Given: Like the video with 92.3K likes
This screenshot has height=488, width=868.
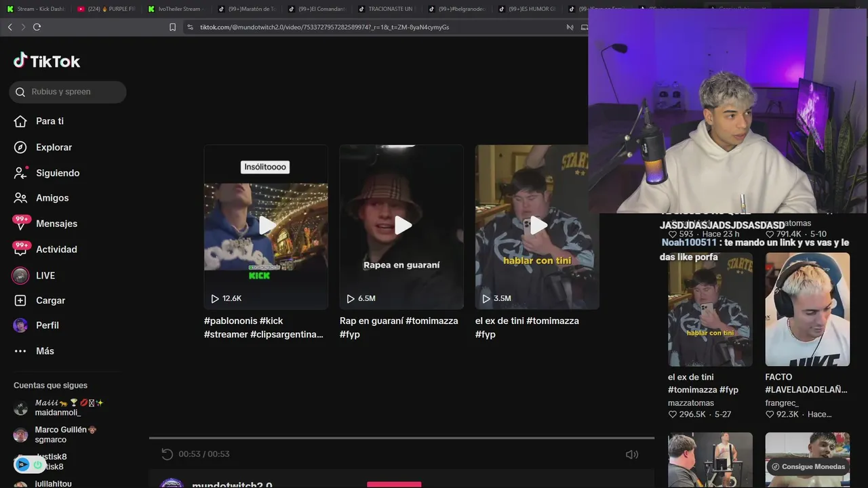Looking at the screenshot, I should [770, 414].
